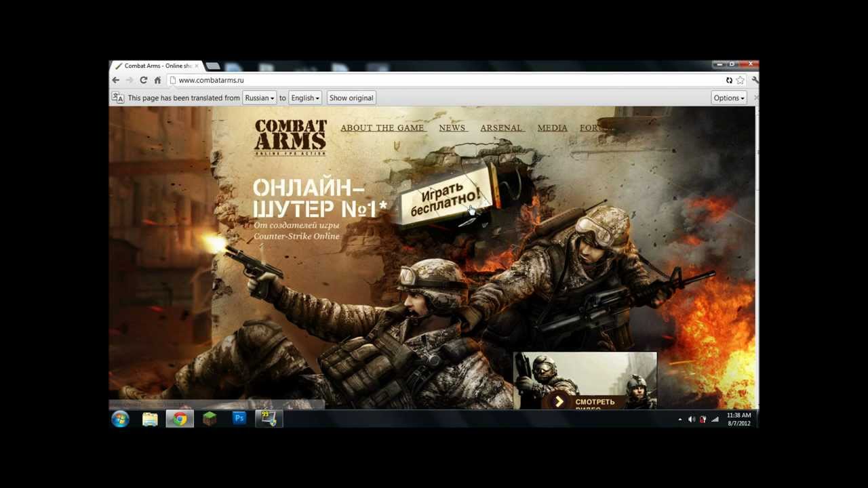Show hidden system tray icons
Image resolution: width=868 pixels, height=488 pixels.
(x=679, y=420)
